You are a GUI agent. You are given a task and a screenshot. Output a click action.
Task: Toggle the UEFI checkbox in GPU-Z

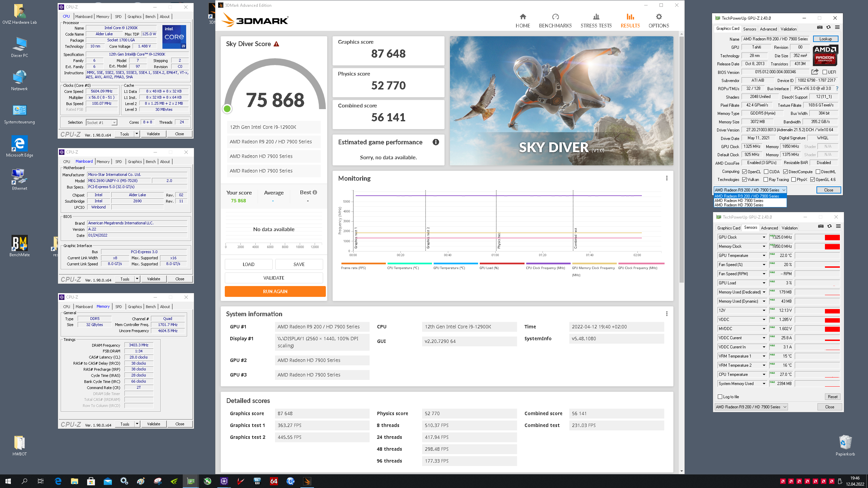tap(825, 72)
